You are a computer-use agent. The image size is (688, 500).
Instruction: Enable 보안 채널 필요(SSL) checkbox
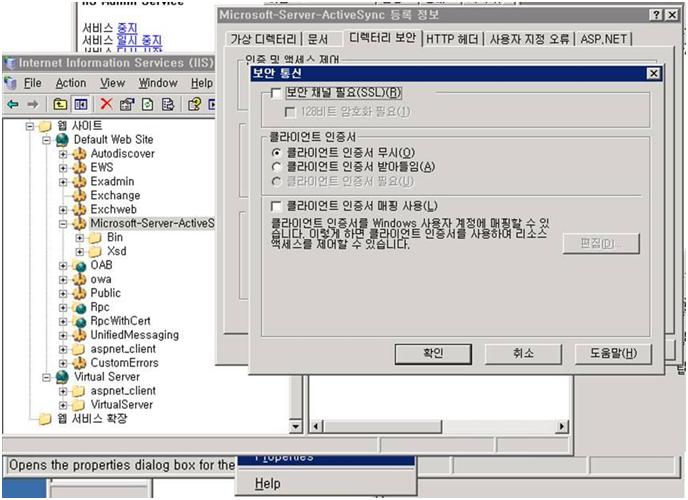276,93
